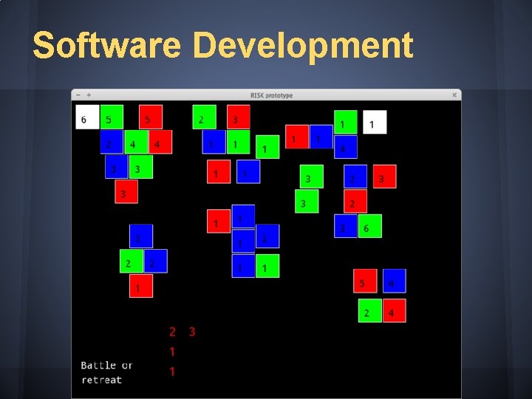Choose the green square labeled 4
The height and width of the screenshot is (399, 532).
[x=136, y=142]
